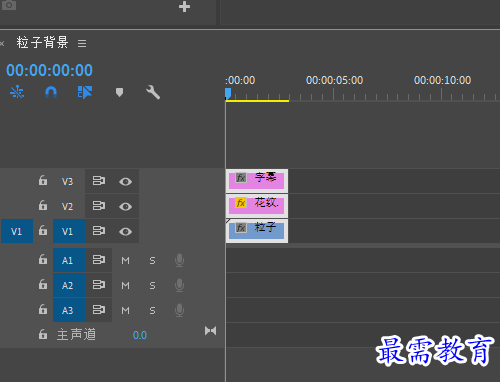Toggle sync lock on A1
The height and width of the screenshot is (382, 500).
pyautogui.click(x=99, y=260)
